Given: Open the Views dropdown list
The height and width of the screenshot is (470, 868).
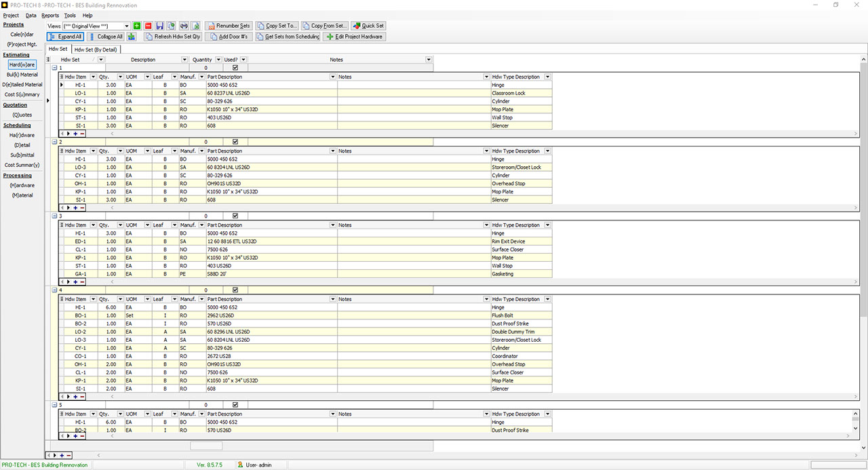Looking at the screenshot, I should pos(127,26).
